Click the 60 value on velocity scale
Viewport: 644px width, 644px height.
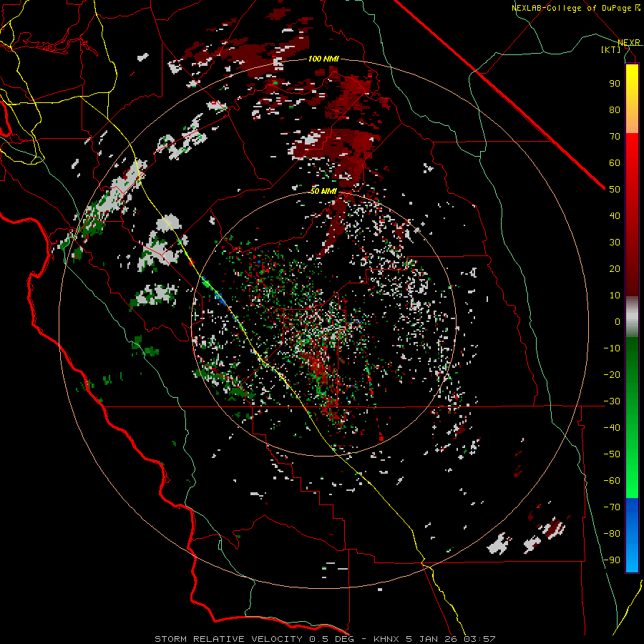coord(615,162)
